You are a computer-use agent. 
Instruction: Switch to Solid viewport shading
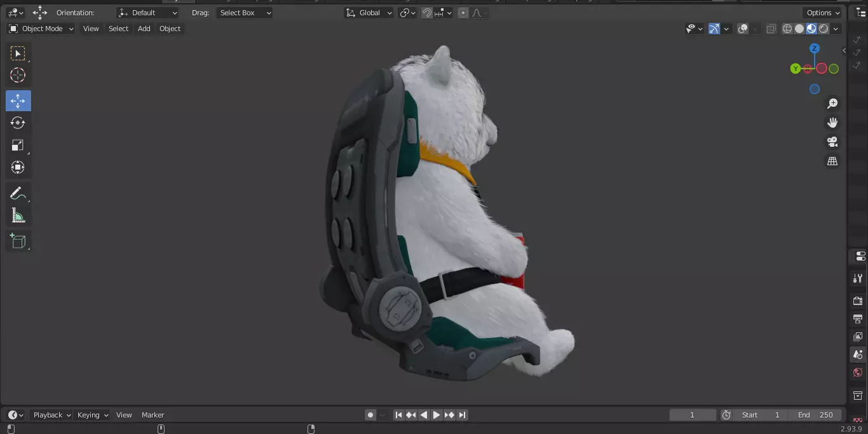[x=799, y=29]
